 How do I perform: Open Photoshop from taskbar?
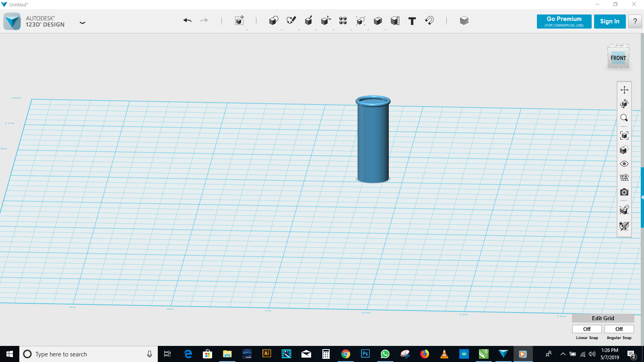365,354
